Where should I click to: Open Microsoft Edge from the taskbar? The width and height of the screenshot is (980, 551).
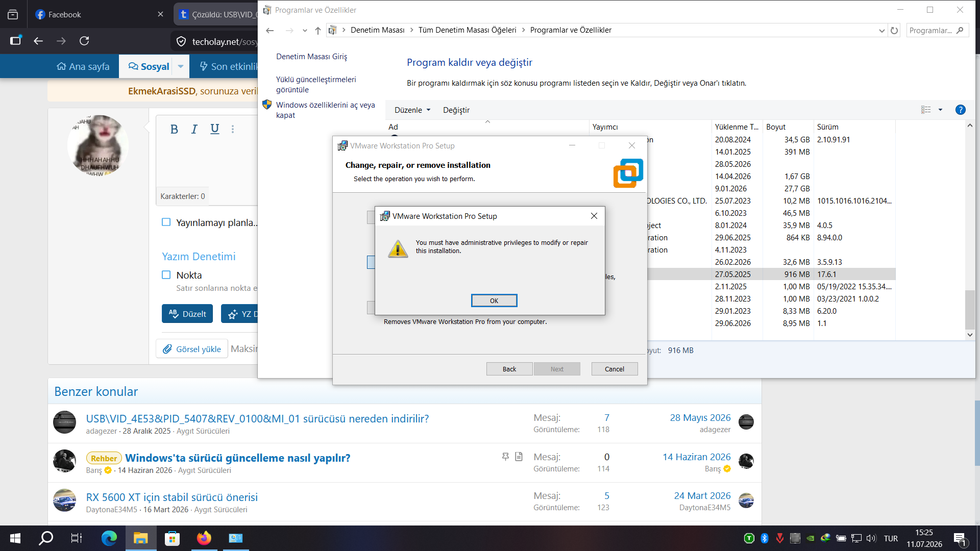point(109,538)
